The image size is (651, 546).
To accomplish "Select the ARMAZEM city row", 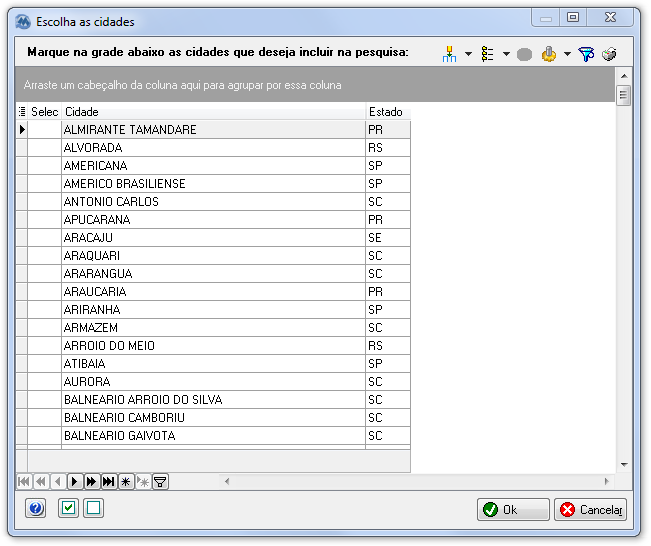I will (213, 328).
